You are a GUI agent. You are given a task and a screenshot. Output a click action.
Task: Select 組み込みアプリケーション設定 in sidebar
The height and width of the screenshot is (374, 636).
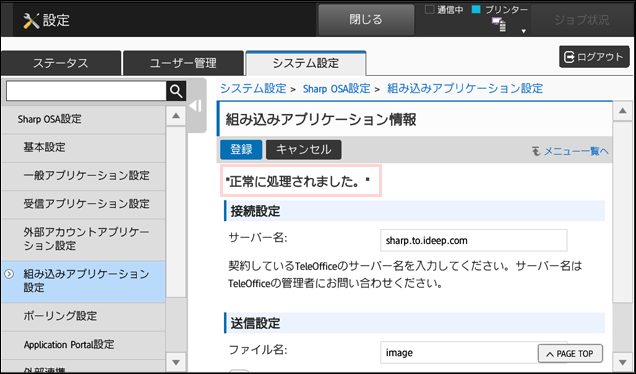click(83, 282)
